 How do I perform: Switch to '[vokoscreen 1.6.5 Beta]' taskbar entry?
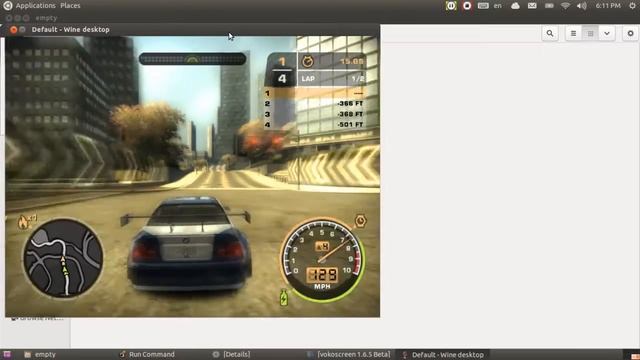tap(349, 354)
